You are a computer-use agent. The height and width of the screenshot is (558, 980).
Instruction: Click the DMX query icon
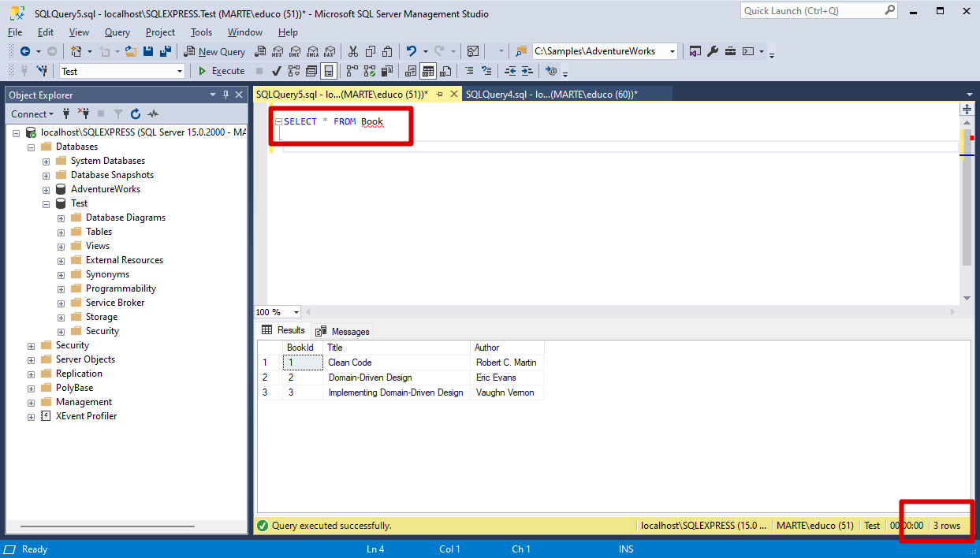294,51
